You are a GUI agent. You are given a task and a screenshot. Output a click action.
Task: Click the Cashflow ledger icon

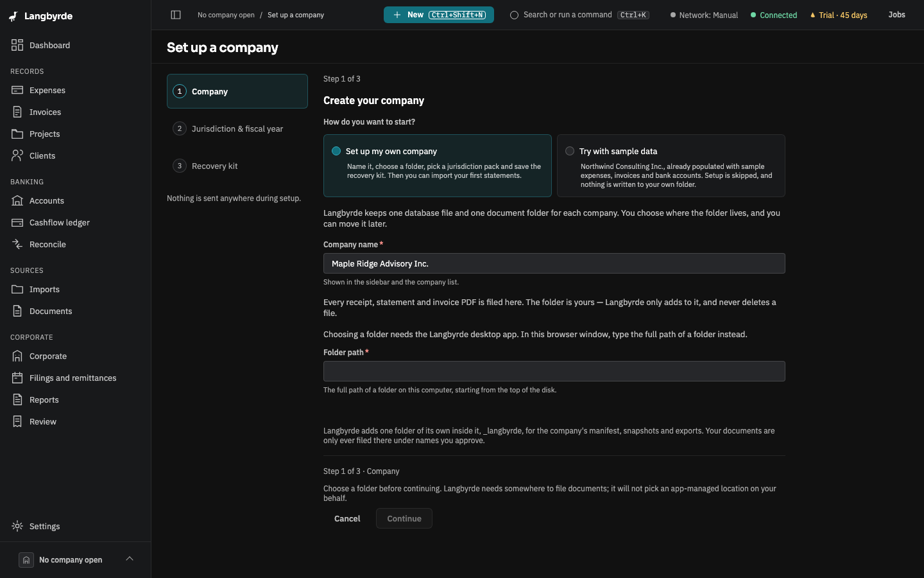pos(17,222)
